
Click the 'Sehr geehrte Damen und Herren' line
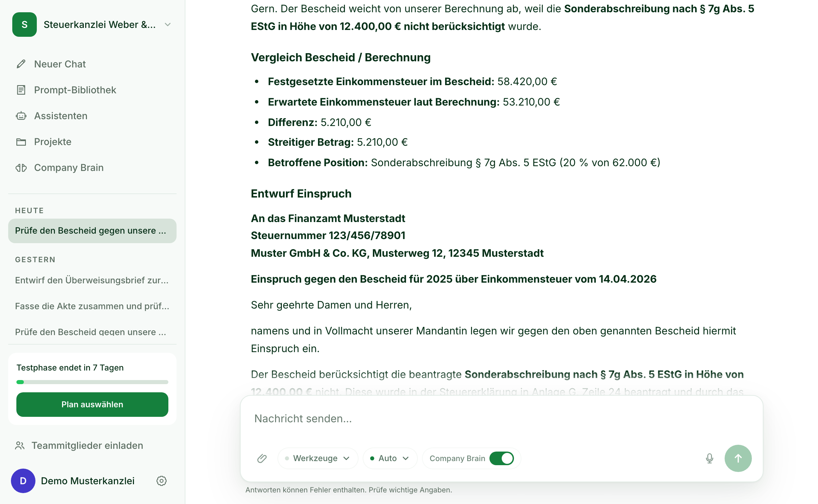click(331, 305)
